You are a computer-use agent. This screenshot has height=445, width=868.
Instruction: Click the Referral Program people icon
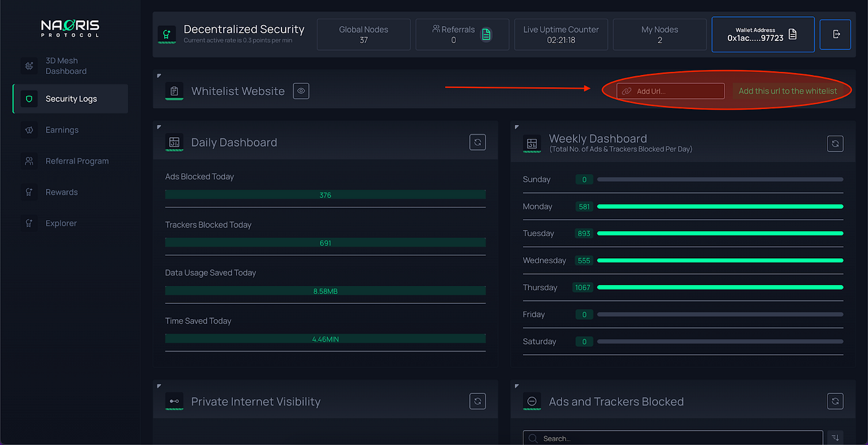(x=29, y=161)
